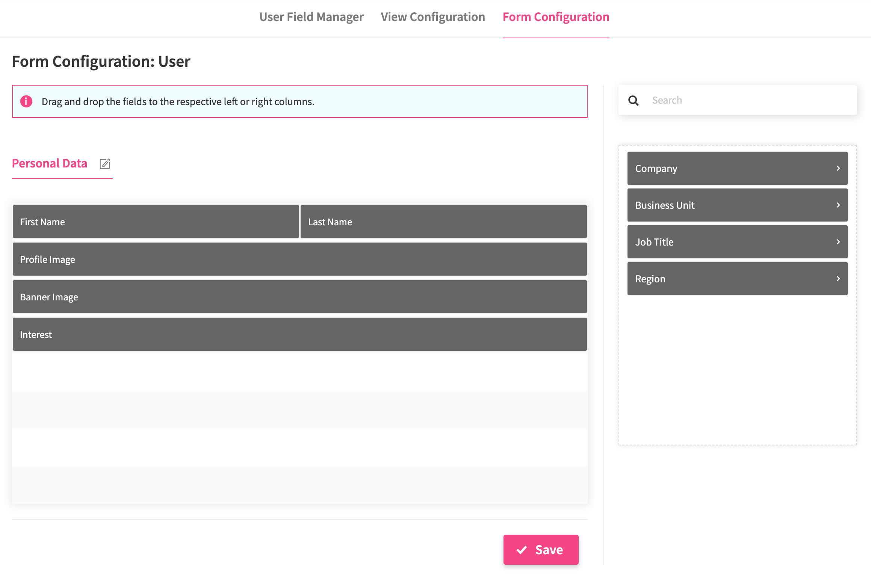Switch to the User Field Manager tab
The image size is (871, 588).
[312, 17]
